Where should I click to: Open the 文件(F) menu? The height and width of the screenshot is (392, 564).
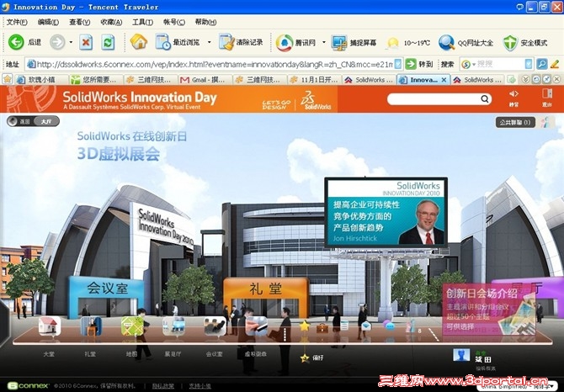coord(17,22)
